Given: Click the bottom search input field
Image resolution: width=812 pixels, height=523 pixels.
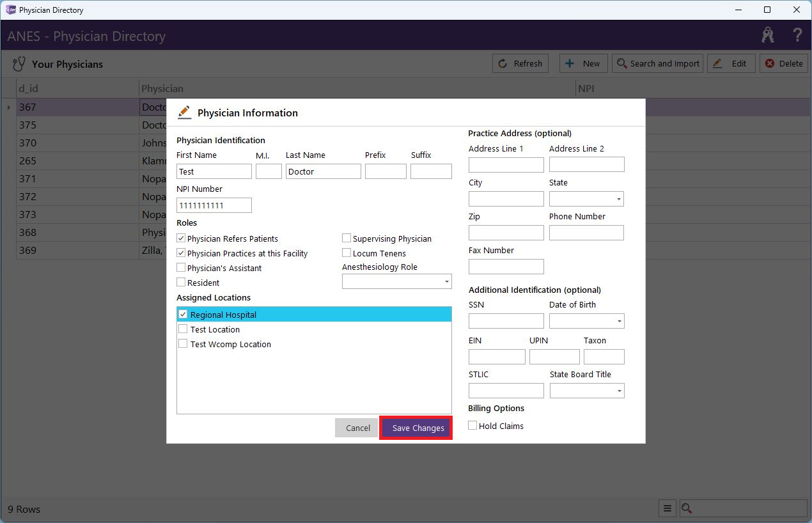Looking at the screenshot, I should [x=743, y=509].
